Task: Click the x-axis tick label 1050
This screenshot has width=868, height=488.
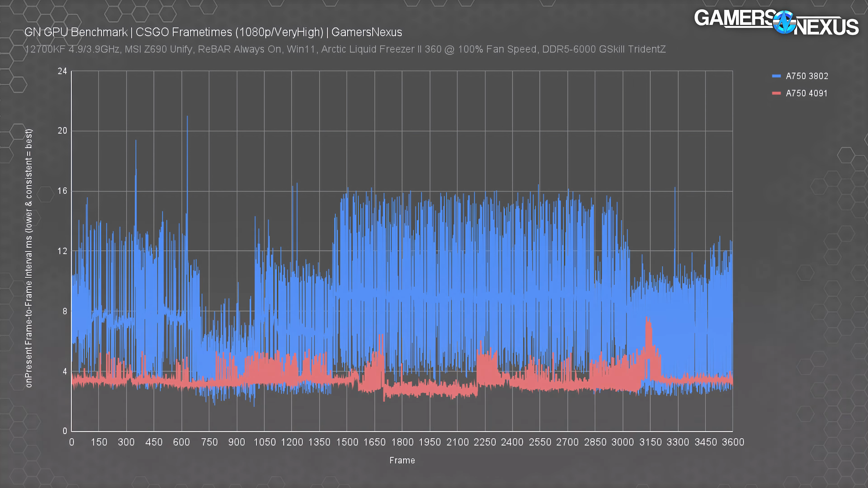Action: 264,442
